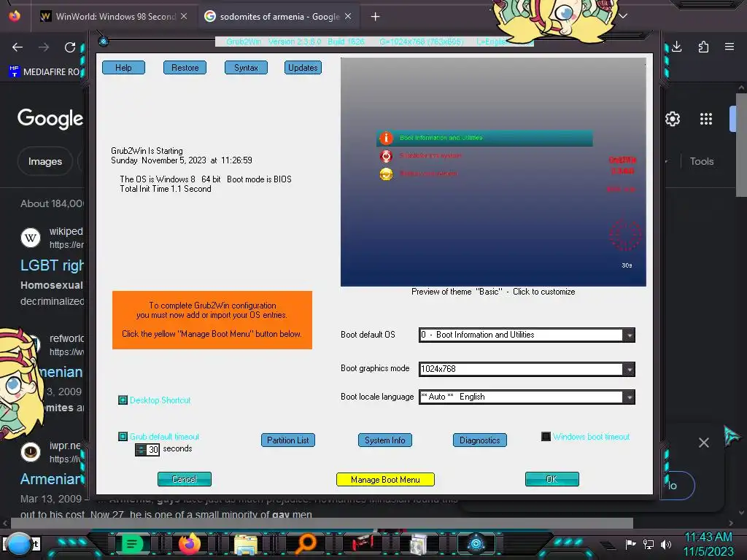The height and width of the screenshot is (560, 747).
Task: Click the browser vertical scrollbar
Action: point(741,145)
